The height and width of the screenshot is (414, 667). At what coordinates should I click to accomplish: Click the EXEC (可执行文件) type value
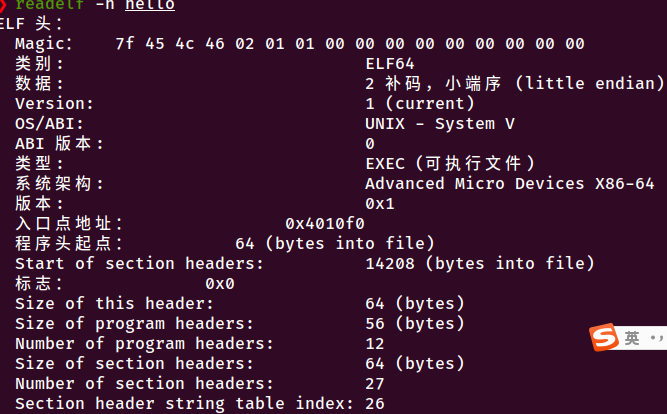point(450,164)
